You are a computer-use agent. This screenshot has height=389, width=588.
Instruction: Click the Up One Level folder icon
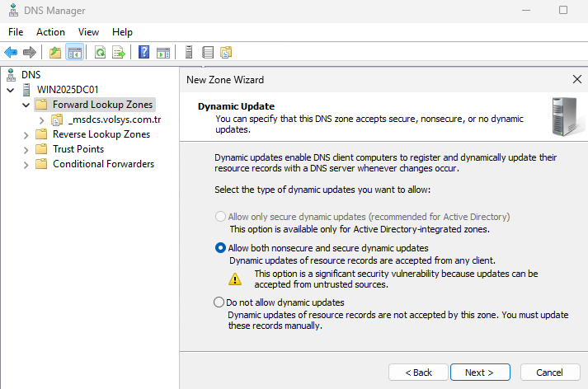pyautogui.click(x=55, y=52)
